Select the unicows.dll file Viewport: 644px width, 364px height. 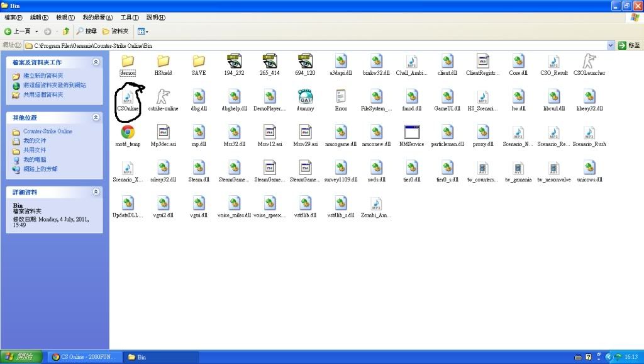point(589,172)
